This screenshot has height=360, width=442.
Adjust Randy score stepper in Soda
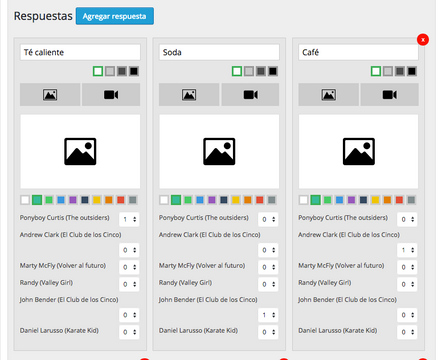click(268, 284)
